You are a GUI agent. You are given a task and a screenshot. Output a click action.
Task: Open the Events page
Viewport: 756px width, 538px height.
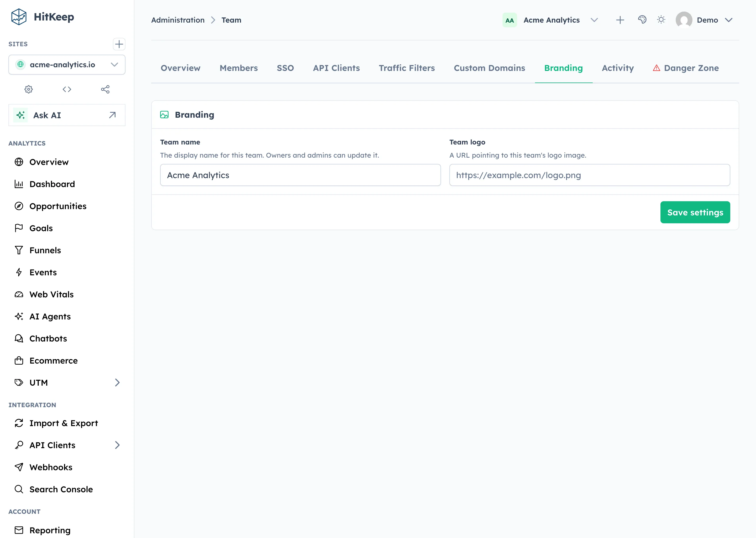(x=67, y=272)
